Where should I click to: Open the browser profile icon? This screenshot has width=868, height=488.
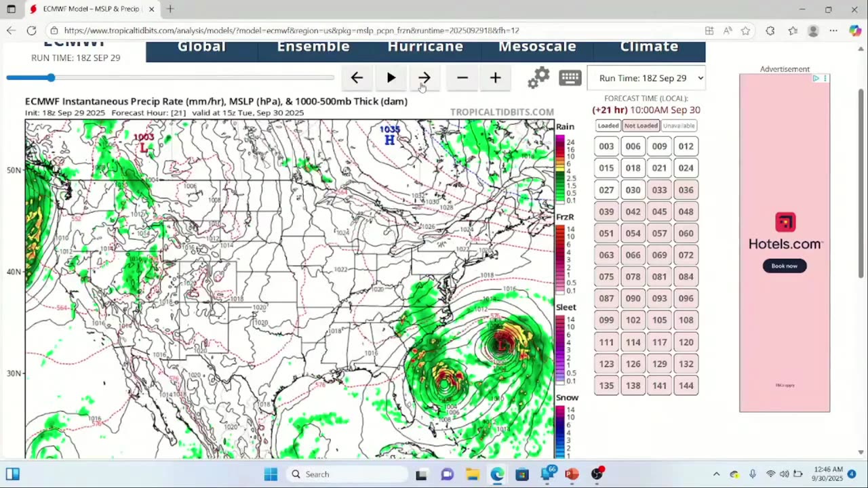[x=813, y=30]
